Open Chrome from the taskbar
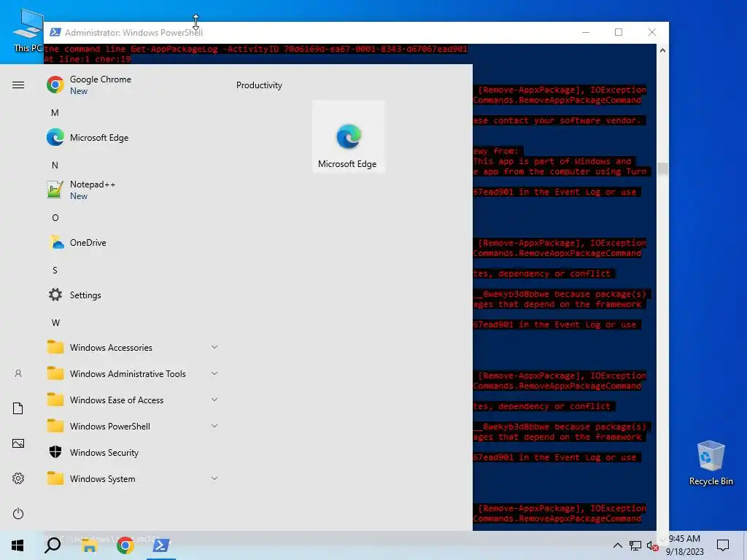The width and height of the screenshot is (747, 560). point(125,545)
